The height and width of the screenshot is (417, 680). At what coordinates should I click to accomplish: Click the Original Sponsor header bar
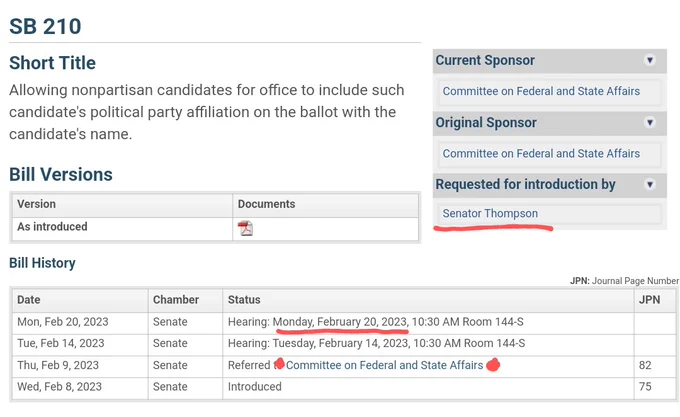point(549,123)
